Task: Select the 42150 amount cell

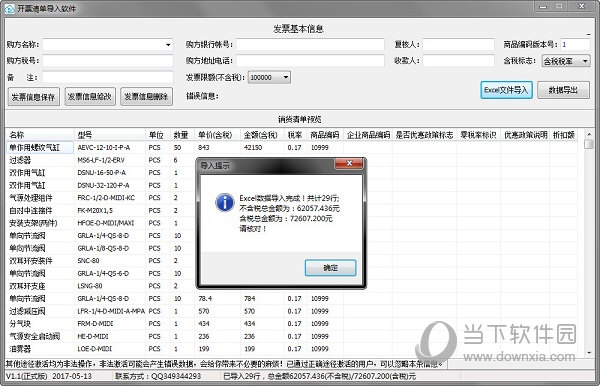Action: 262,148
